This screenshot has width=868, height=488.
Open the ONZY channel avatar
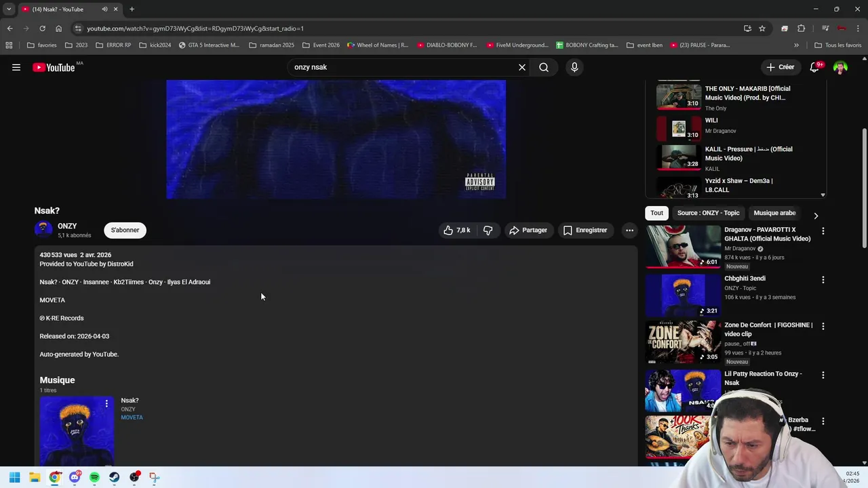pos(43,230)
